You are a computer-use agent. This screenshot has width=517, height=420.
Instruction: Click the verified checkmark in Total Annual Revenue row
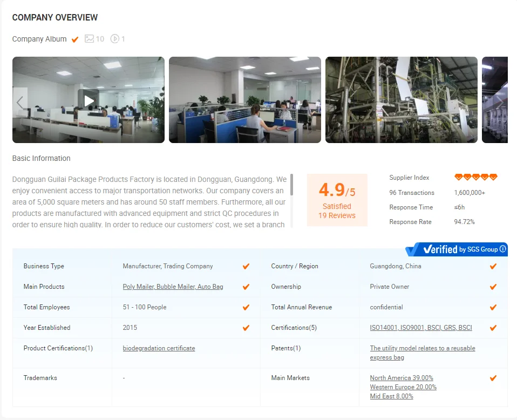pyautogui.click(x=493, y=307)
